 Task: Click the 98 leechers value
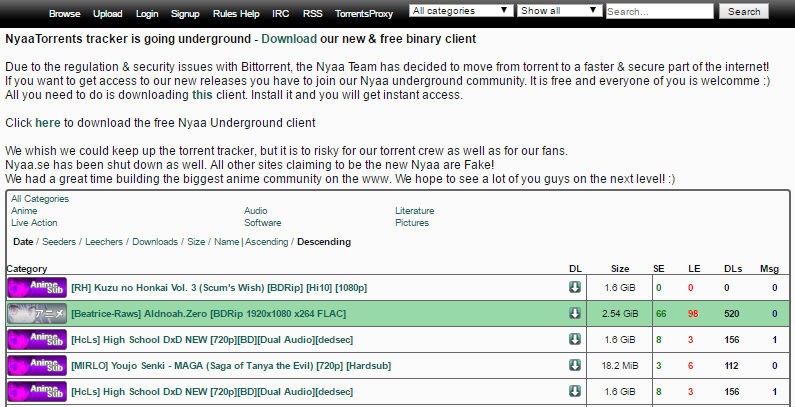coord(693,314)
